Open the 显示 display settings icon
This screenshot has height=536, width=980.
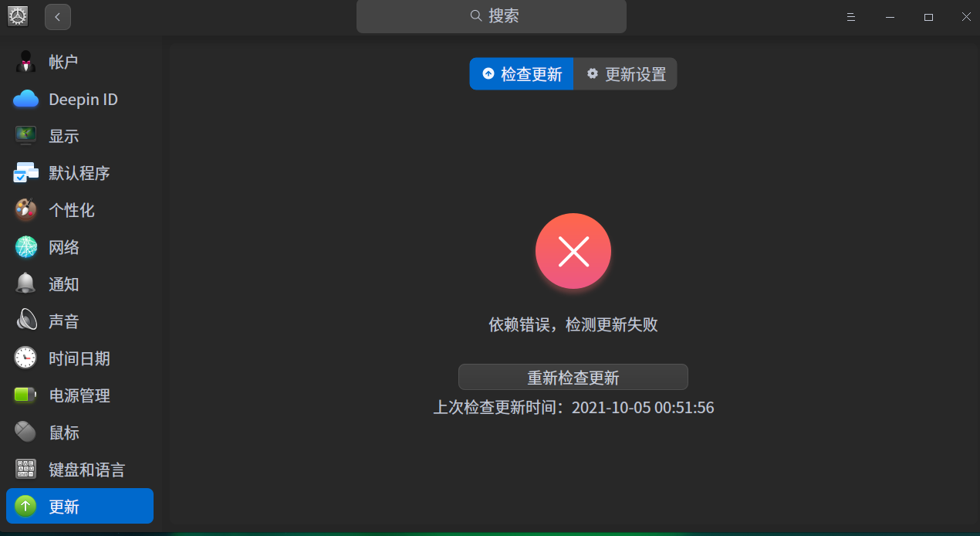[25, 136]
